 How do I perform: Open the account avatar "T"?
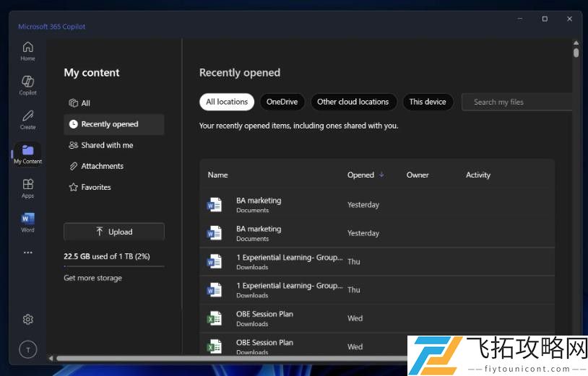tap(27, 350)
